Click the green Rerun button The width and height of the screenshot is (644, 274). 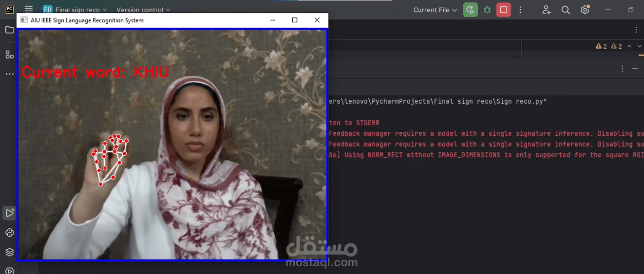(x=470, y=10)
